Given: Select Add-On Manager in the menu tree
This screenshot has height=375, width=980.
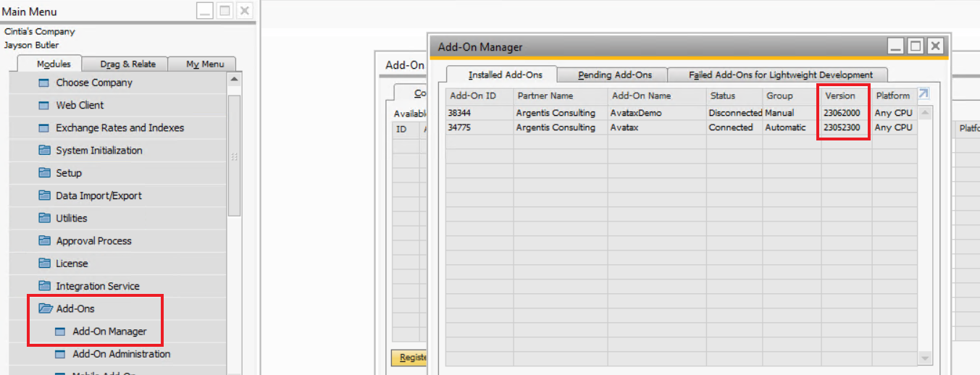Looking at the screenshot, I should coord(109,332).
